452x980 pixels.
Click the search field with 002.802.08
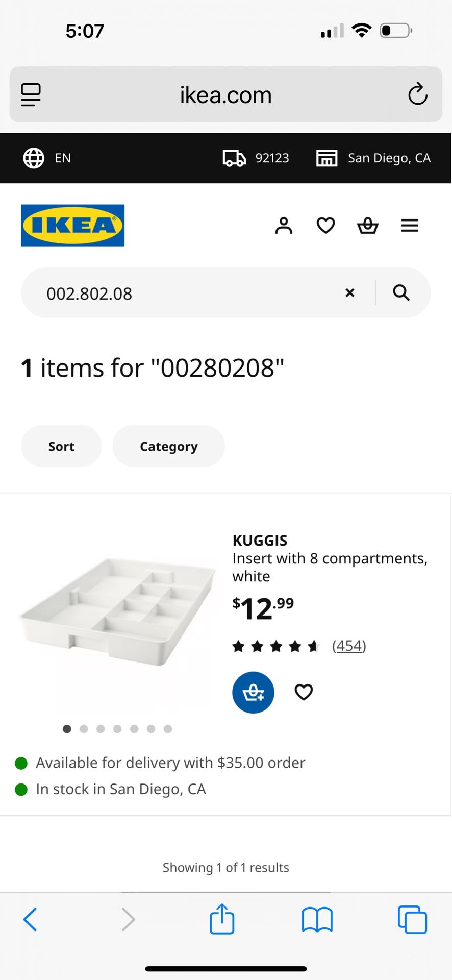point(184,293)
